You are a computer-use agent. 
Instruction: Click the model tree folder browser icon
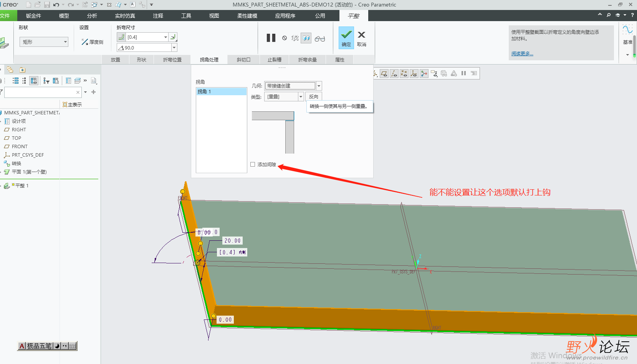click(x=10, y=69)
